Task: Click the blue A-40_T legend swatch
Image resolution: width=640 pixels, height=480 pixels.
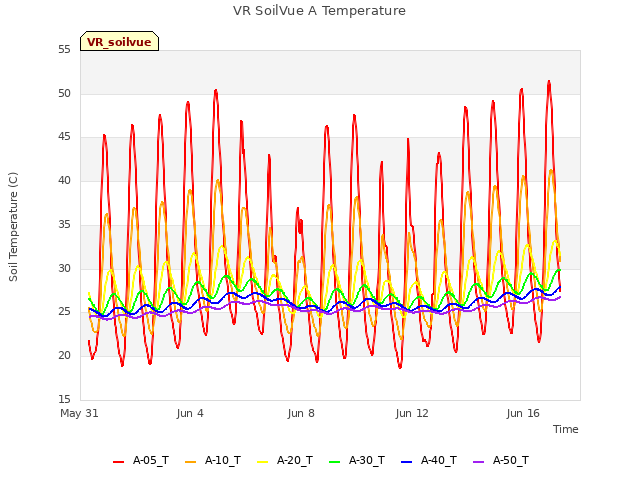Action: (x=407, y=462)
